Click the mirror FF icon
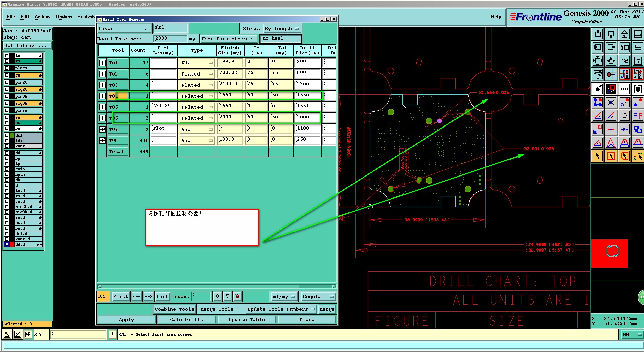Screen dimensions: 644x352 tap(638, 116)
